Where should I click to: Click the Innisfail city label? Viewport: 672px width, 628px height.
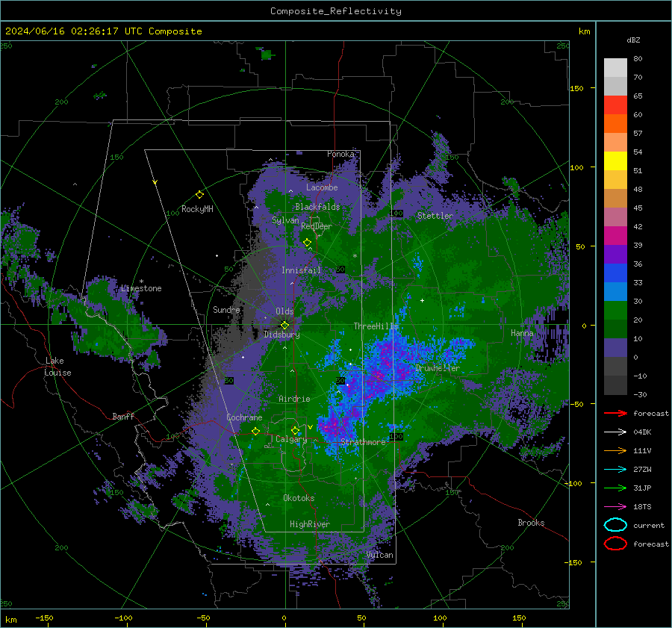[301, 270]
